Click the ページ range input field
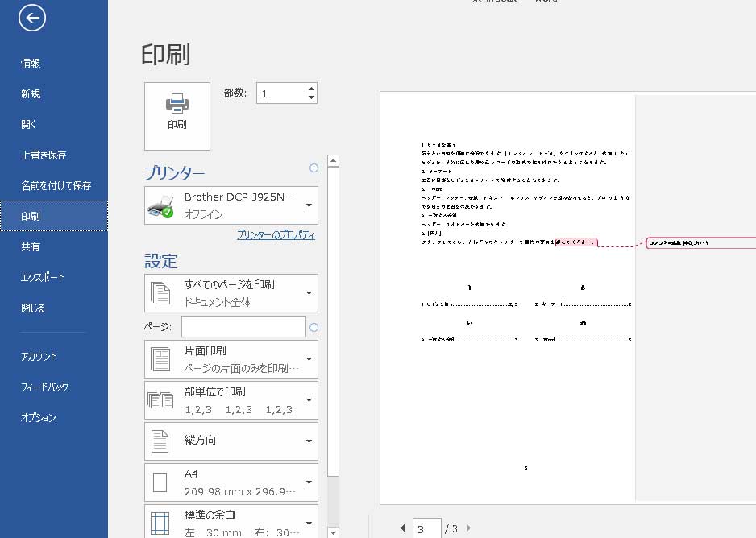The width and height of the screenshot is (756, 538). coord(243,326)
